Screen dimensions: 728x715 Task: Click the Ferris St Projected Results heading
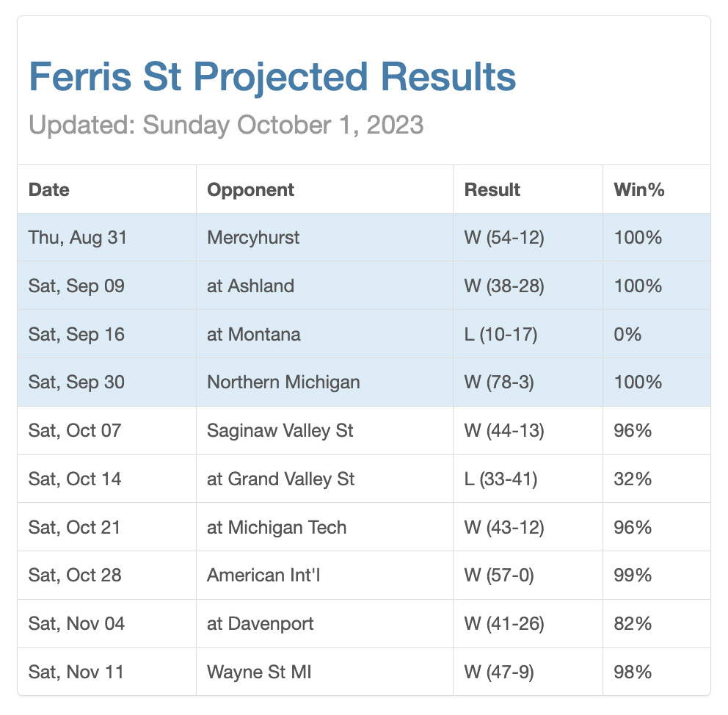pos(272,78)
